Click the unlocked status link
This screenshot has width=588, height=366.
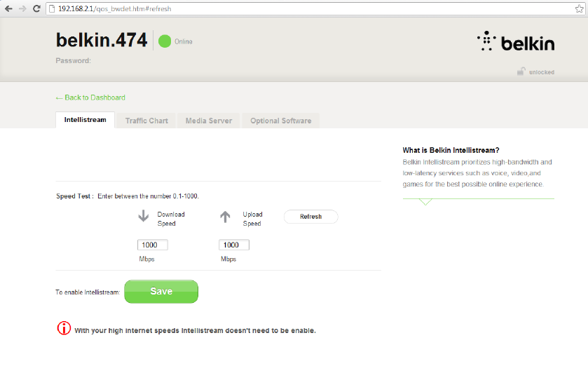(542, 72)
